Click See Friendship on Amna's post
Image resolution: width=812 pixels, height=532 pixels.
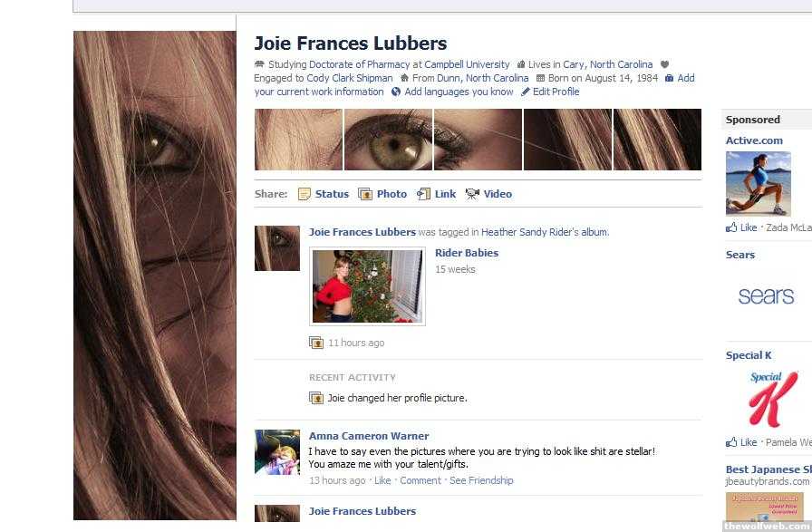(481, 480)
